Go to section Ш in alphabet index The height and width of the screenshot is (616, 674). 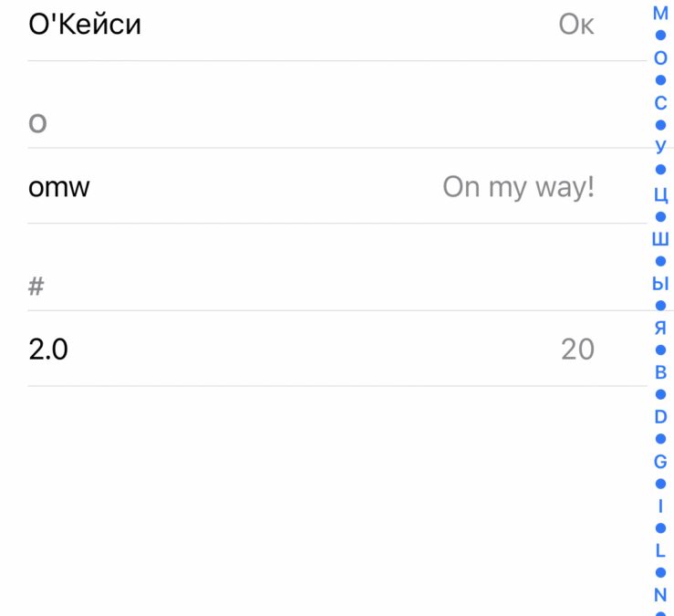coord(660,239)
